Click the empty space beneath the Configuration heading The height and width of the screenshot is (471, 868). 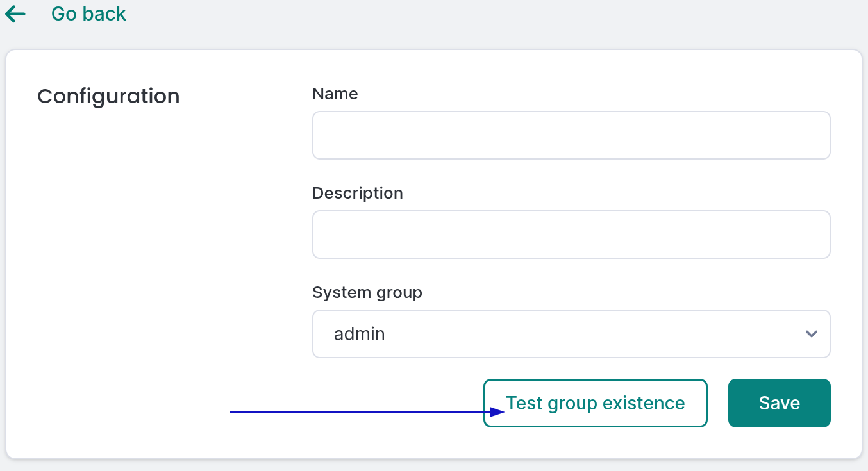point(128,256)
